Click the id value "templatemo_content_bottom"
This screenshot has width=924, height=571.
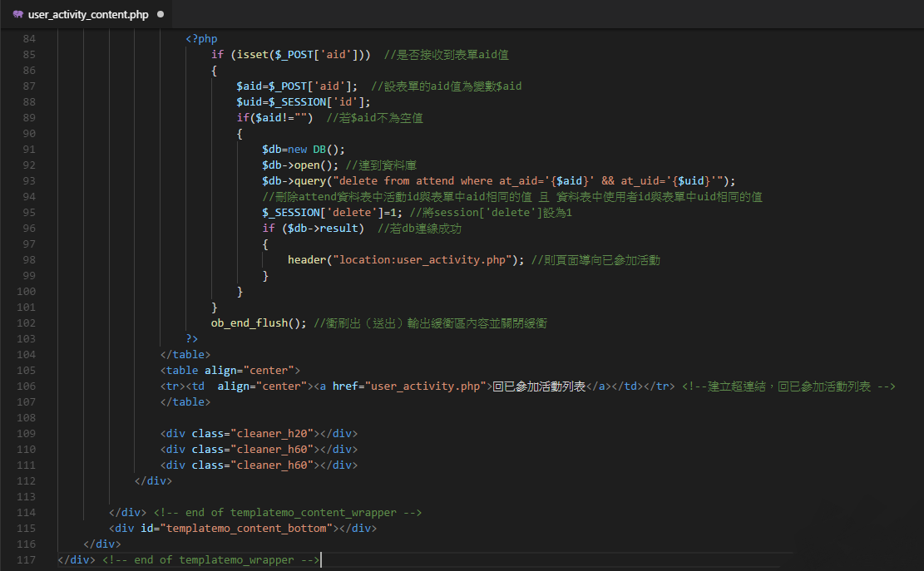(x=246, y=529)
